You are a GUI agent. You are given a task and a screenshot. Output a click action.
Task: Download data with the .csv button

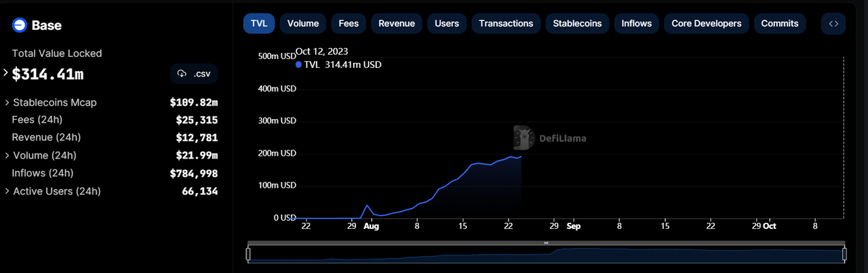tap(194, 74)
